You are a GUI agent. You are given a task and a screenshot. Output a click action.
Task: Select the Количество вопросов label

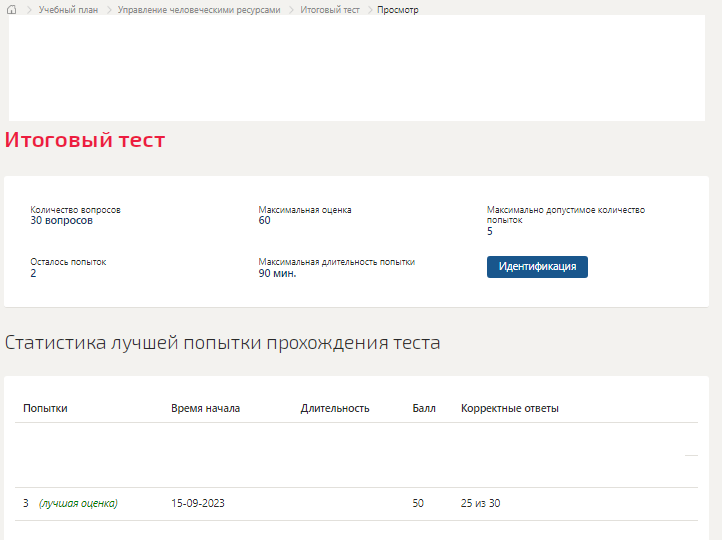(x=76, y=210)
